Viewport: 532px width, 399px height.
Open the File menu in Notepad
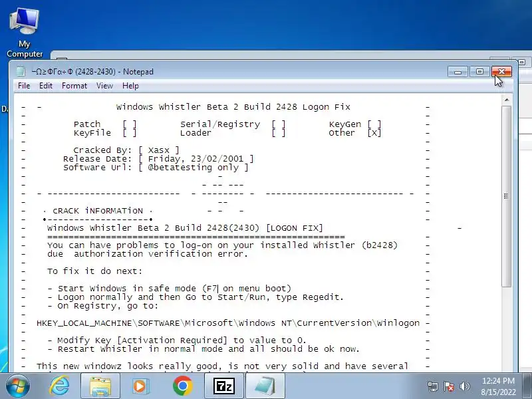(x=24, y=86)
